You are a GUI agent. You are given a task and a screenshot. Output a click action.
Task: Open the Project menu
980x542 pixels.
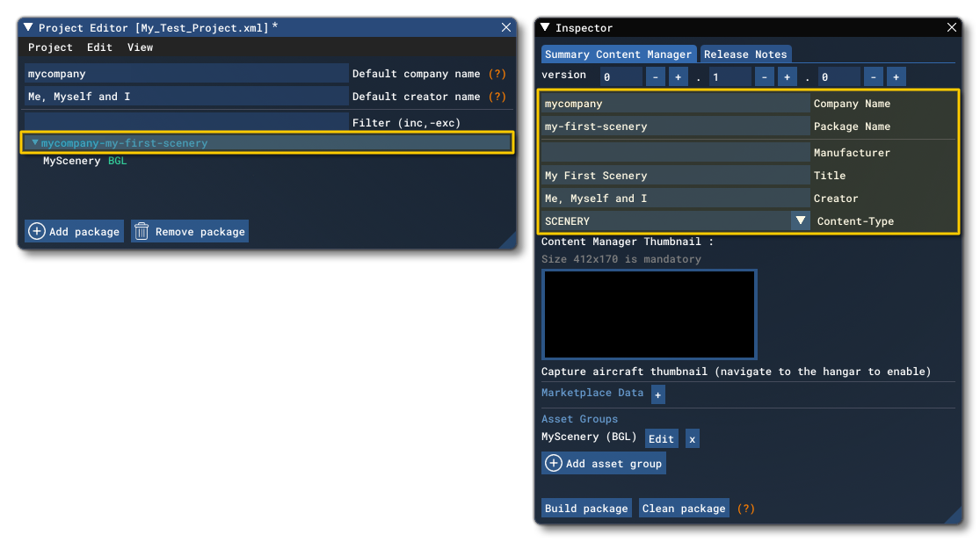[51, 47]
